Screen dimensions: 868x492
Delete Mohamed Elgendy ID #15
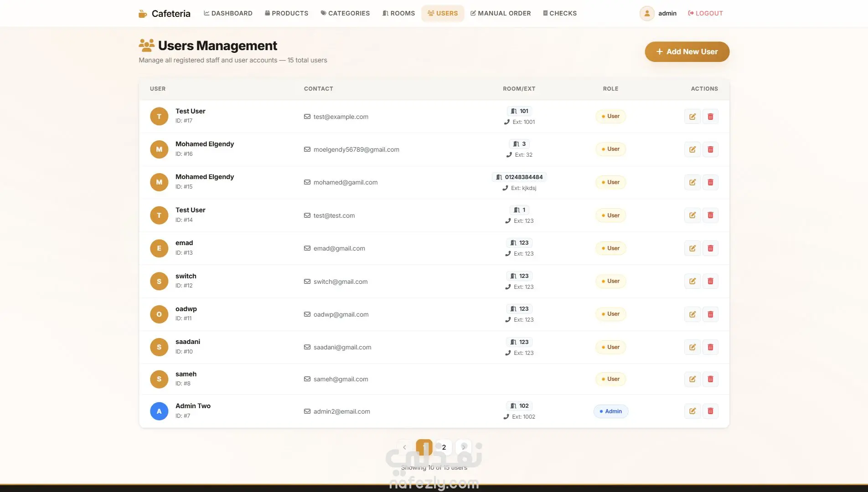pyautogui.click(x=710, y=182)
